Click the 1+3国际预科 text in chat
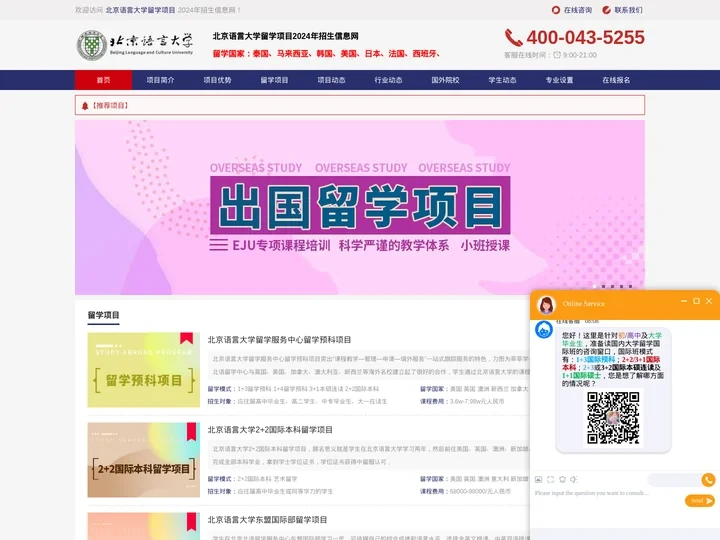The width and height of the screenshot is (720, 540). 595,360
